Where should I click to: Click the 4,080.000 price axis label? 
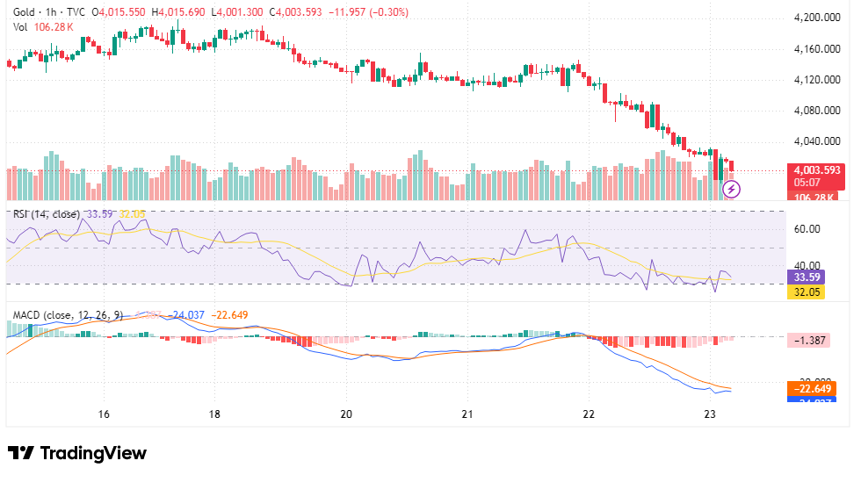tap(817, 111)
